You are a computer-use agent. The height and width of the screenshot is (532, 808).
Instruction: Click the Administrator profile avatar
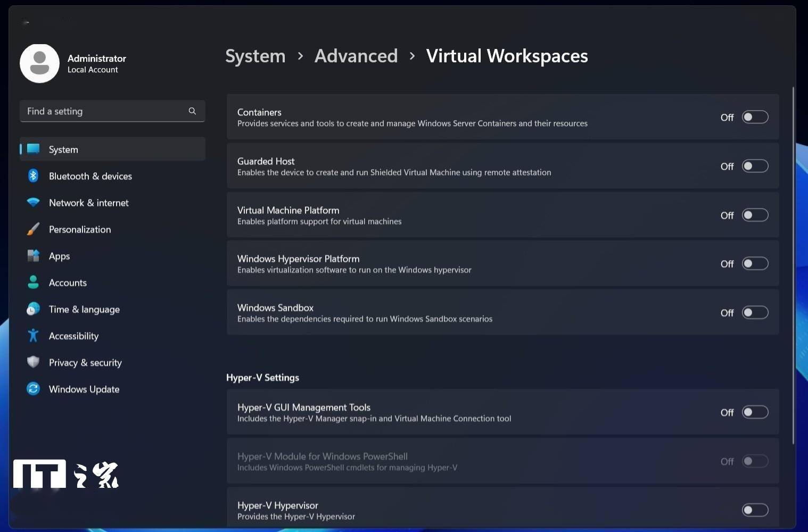39,63
